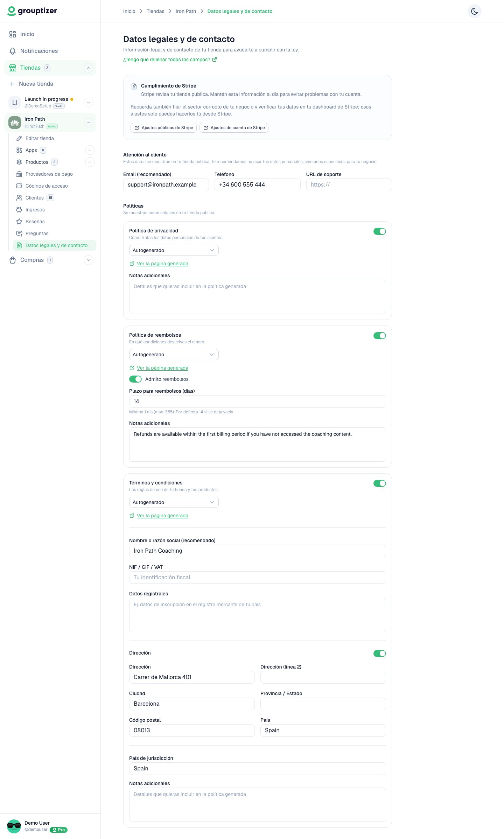Turn off the Admito reembolsos switch
This screenshot has width=504, height=839.
coord(135,379)
